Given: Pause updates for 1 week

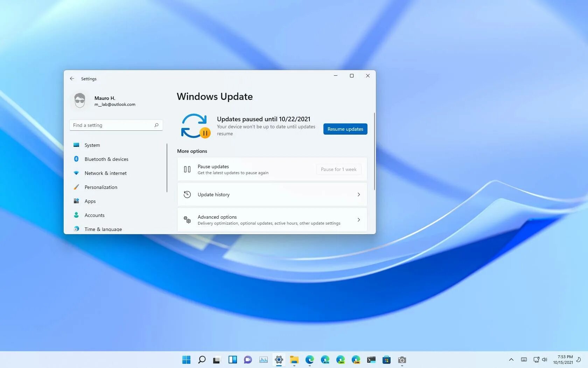Looking at the screenshot, I should [x=338, y=169].
